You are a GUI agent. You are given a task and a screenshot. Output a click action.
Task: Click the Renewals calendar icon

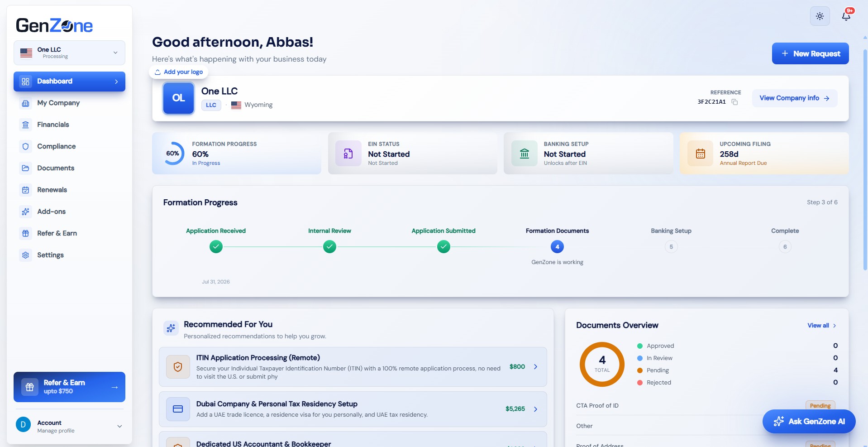[x=26, y=190]
